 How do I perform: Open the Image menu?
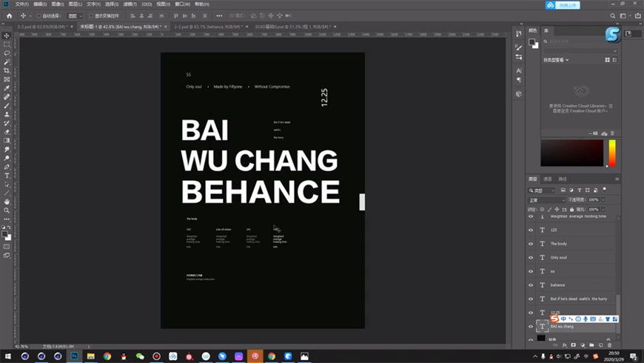coord(58,4)
